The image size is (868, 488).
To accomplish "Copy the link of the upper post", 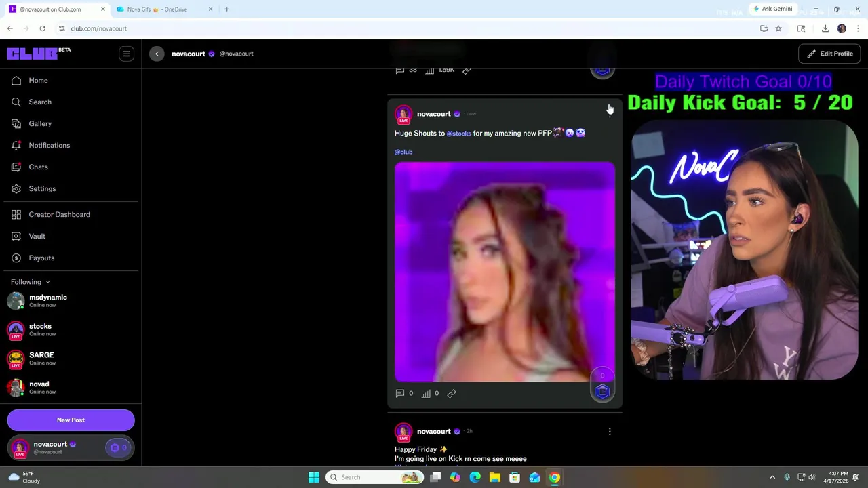I will pyautogui.click(x=467, y=70).
